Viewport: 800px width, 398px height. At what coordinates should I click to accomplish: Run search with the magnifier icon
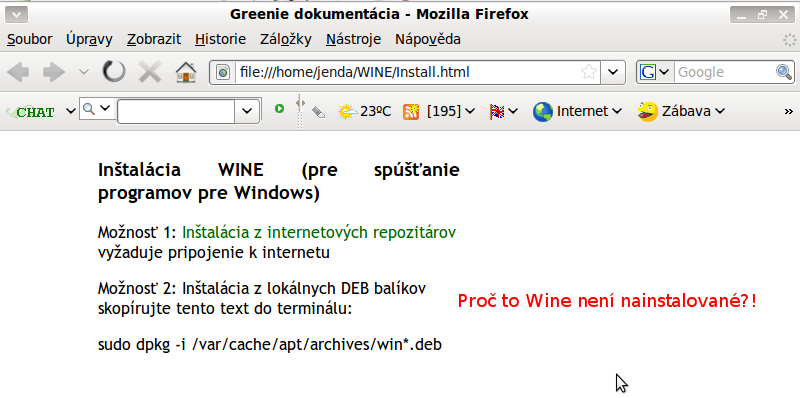784,72
